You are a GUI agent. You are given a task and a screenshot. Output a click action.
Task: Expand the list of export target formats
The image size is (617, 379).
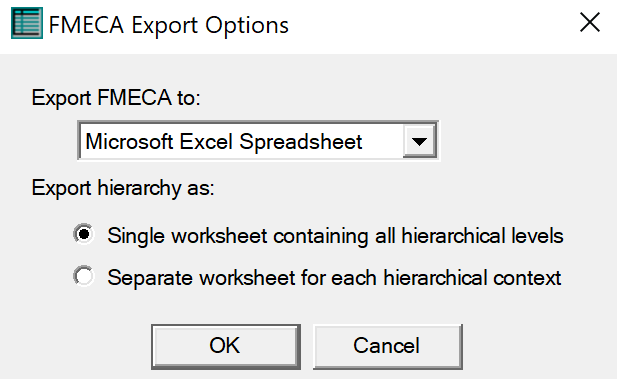(420, 141)
